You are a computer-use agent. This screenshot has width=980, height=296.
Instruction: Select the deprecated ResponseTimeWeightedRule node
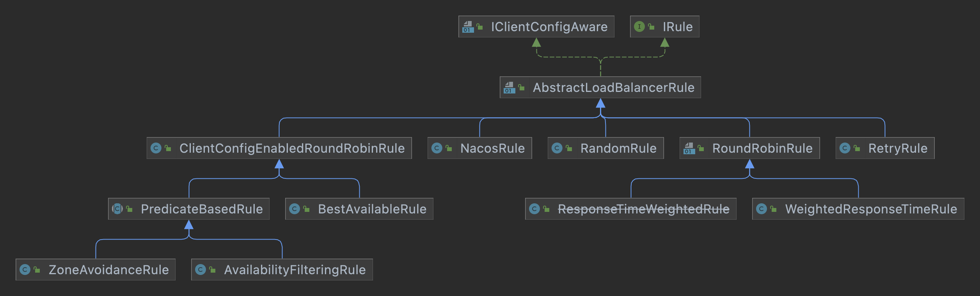point(643,209)
